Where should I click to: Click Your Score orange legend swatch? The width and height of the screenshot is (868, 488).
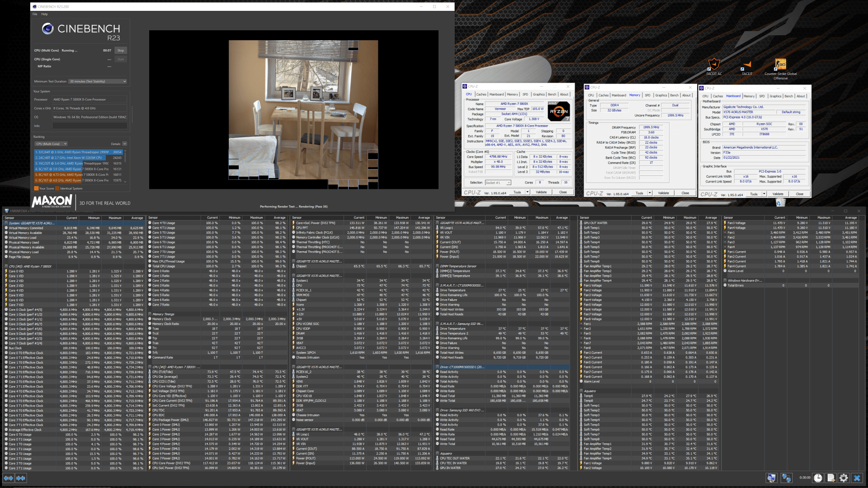point(36,189)
